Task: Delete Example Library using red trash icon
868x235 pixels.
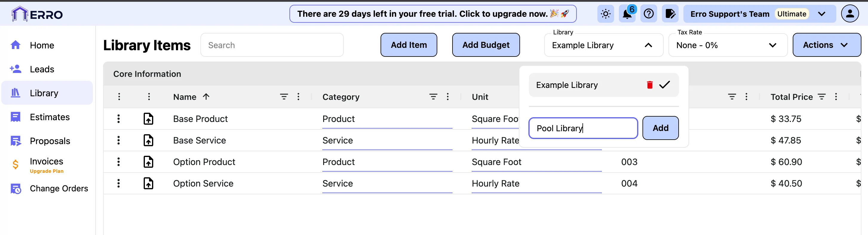Action: point(650,85)
